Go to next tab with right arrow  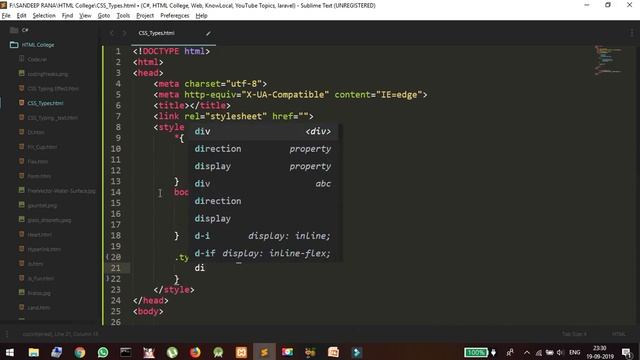(x=124, y=33)
